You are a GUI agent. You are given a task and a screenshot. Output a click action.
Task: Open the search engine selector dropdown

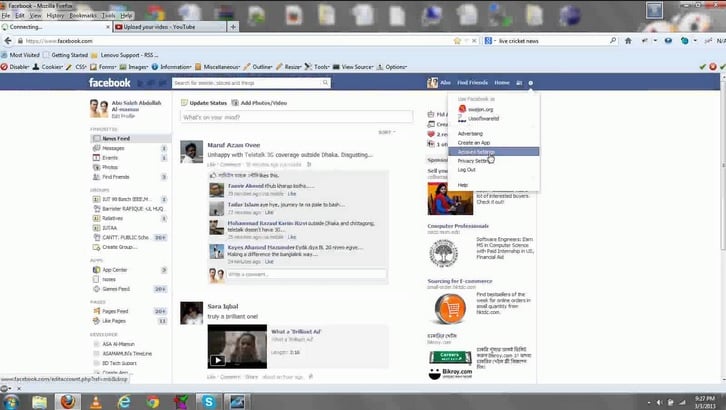pos(490,41)
